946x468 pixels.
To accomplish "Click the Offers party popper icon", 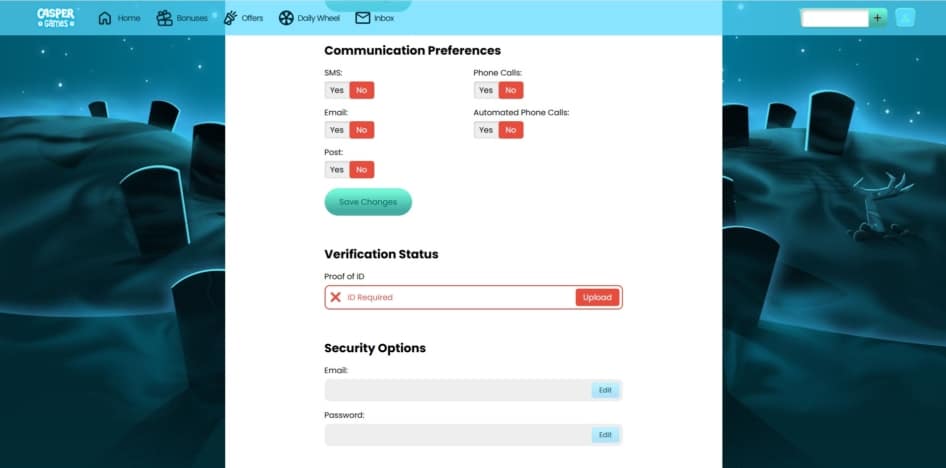I will pyautogui.click(x=231, y=18).
